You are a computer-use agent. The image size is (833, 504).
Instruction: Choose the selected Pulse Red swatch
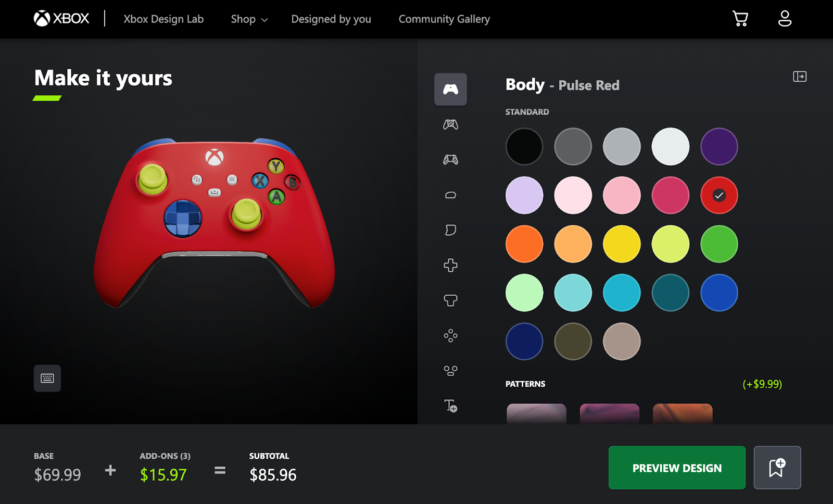719,195
